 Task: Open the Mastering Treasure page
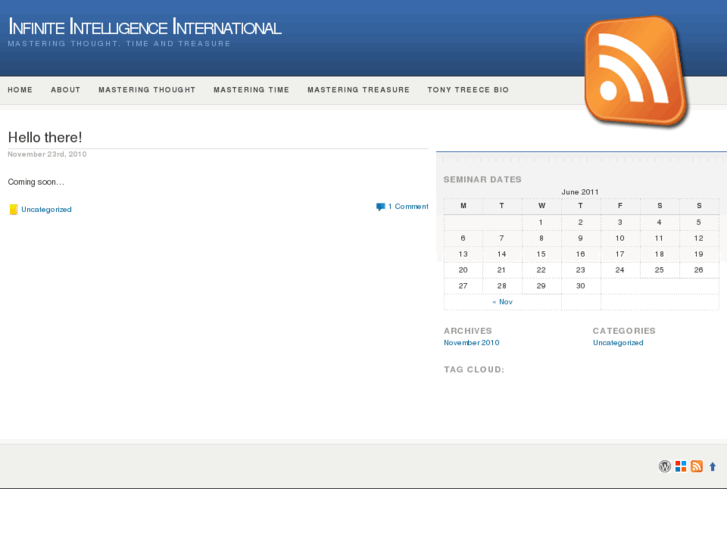pos(358,90)
